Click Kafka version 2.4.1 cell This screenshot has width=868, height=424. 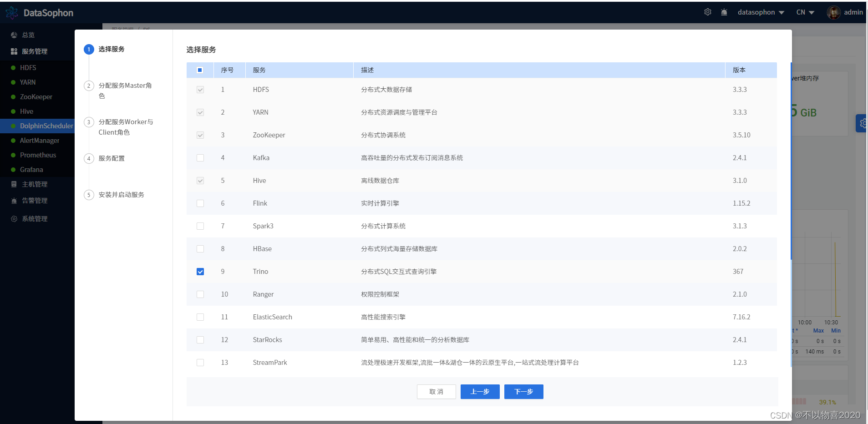[740, 158]
